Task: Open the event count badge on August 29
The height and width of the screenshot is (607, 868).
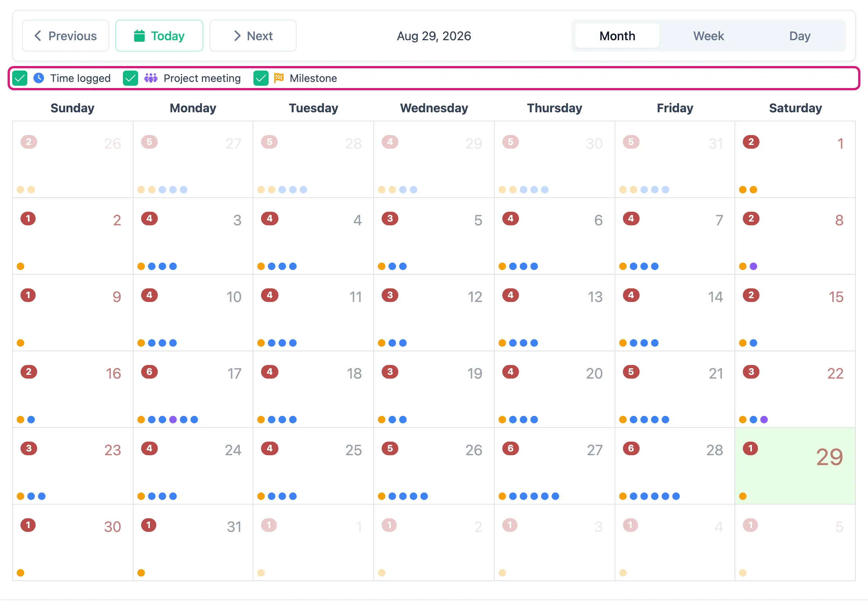Action: pyautogui.click(x=750, y=448)
